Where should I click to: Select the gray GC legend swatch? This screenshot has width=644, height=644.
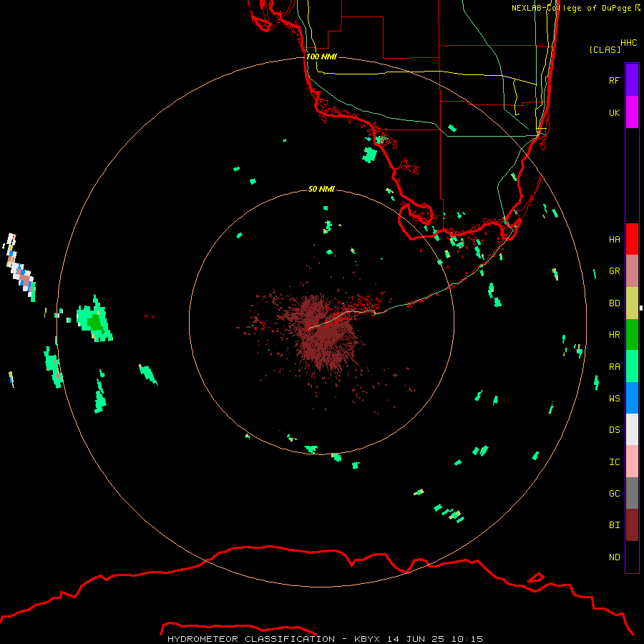point(632,493)
